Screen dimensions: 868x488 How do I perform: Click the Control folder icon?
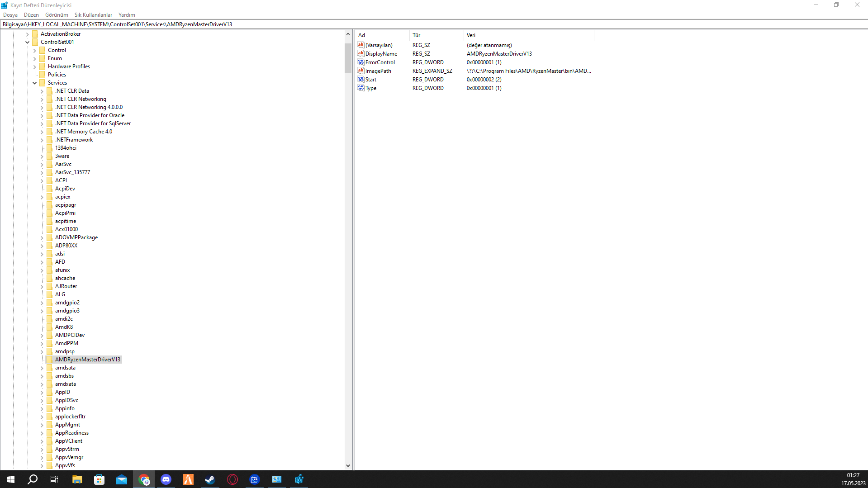click(43, 50)
